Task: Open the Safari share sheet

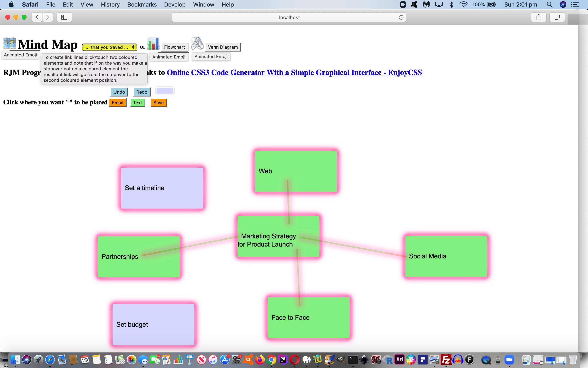Action: [x=539, y=17]
